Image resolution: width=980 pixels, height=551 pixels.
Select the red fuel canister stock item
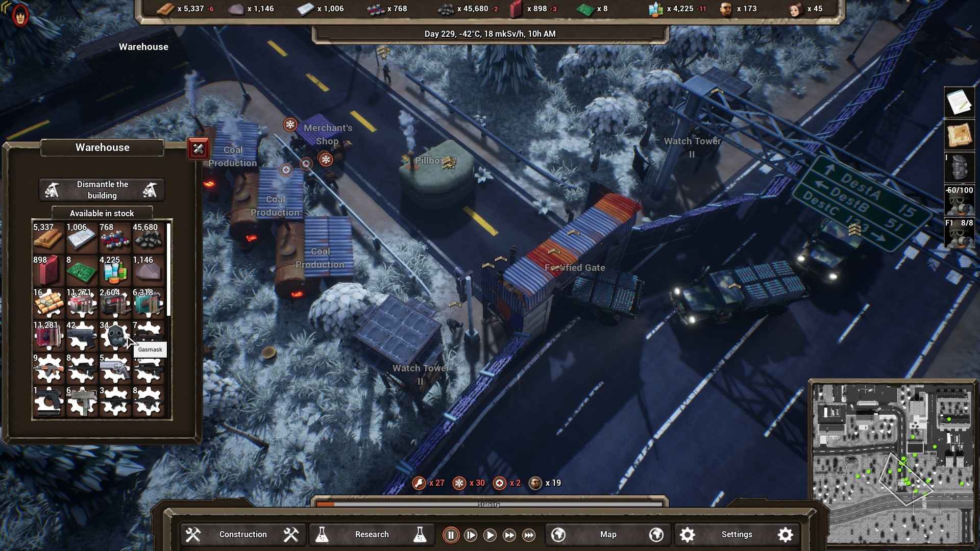(x=48, y=270)
